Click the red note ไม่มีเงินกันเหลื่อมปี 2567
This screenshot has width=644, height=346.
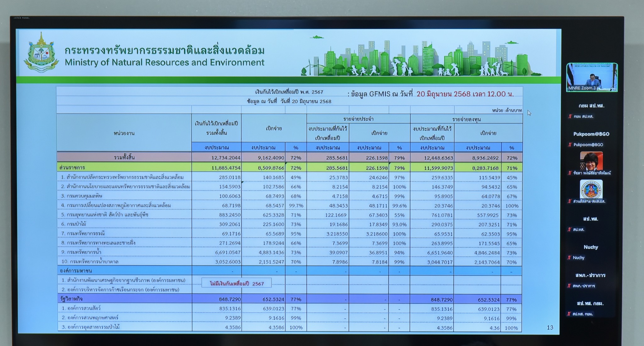click(237, 283)
